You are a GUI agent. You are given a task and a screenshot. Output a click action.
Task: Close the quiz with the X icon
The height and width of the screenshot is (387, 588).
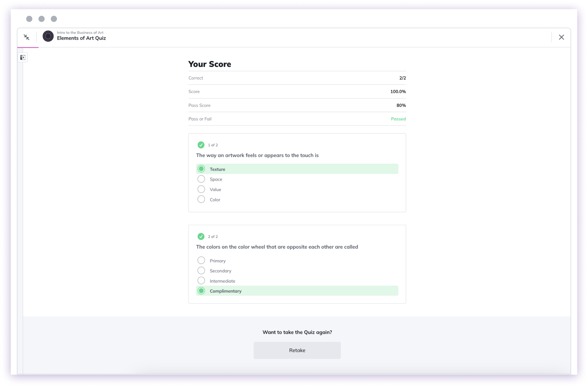click(x=561, y=37)
